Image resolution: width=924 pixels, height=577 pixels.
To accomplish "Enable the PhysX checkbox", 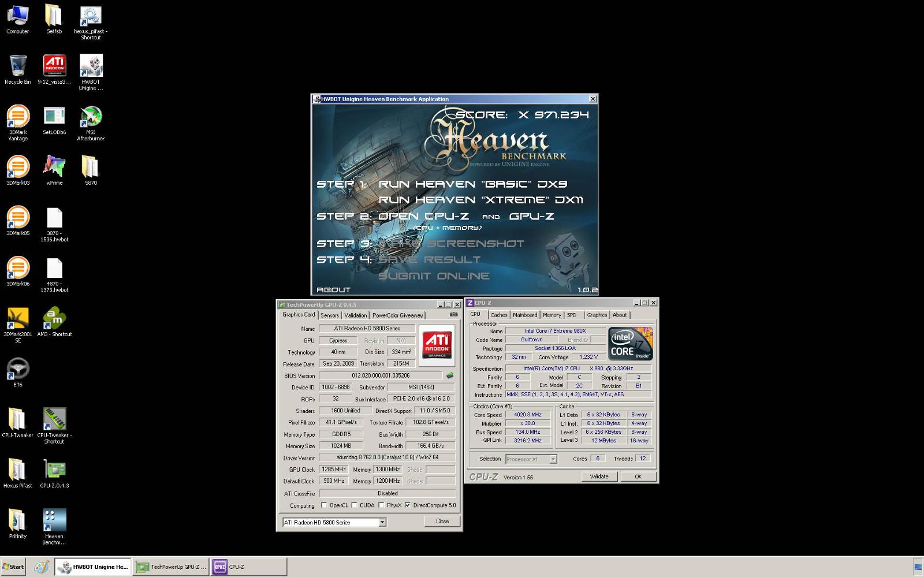I will pos(381,505).
